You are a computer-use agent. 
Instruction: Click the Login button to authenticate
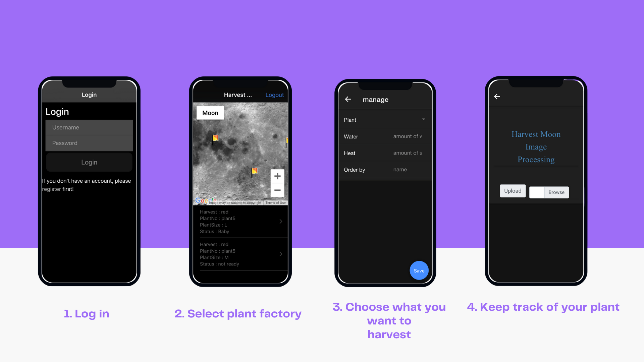tap(89, 162)
